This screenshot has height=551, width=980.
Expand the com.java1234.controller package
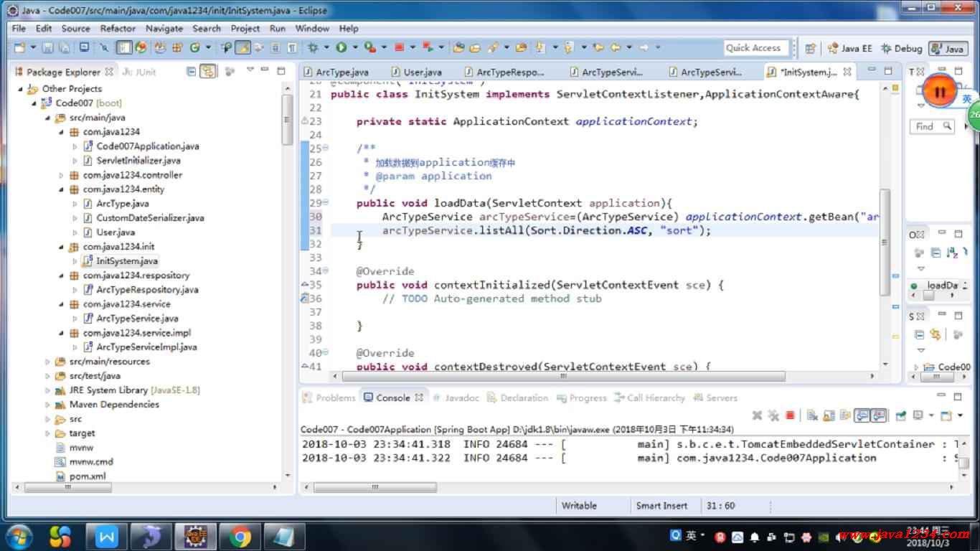click(61, 175)
